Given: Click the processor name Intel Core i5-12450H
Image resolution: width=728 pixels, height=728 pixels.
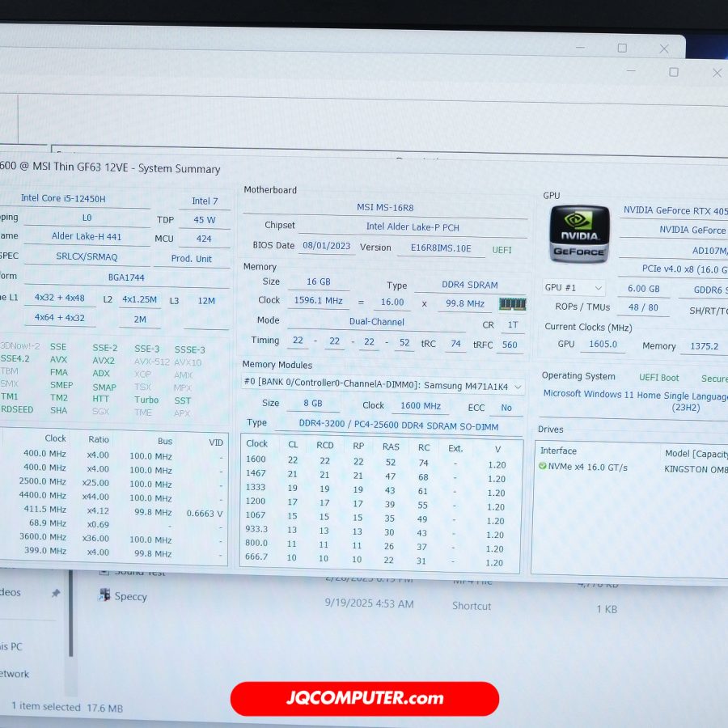Looking at the screenshot, I should [x=63, y=198].
